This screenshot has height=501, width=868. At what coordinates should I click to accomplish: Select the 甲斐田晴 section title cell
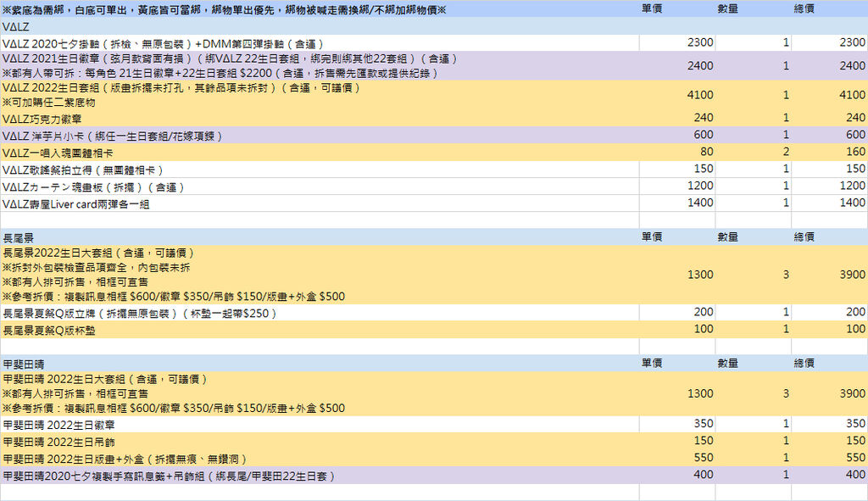[320, 364]
